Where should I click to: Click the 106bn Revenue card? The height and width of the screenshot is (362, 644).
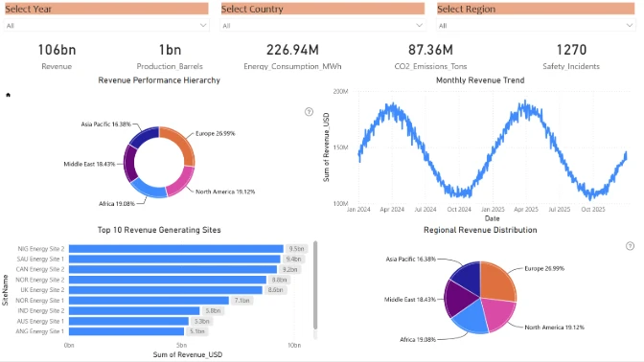click(x=57, y=57)
